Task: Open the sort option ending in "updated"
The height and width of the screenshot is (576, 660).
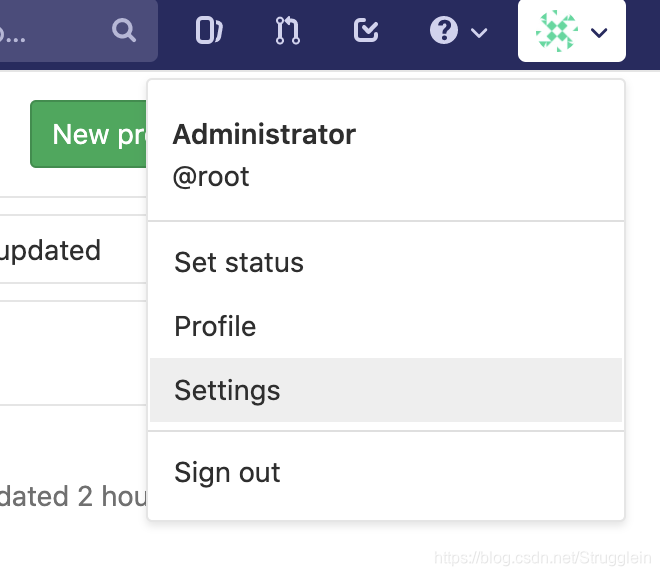Action: click(x=51, y=251)
